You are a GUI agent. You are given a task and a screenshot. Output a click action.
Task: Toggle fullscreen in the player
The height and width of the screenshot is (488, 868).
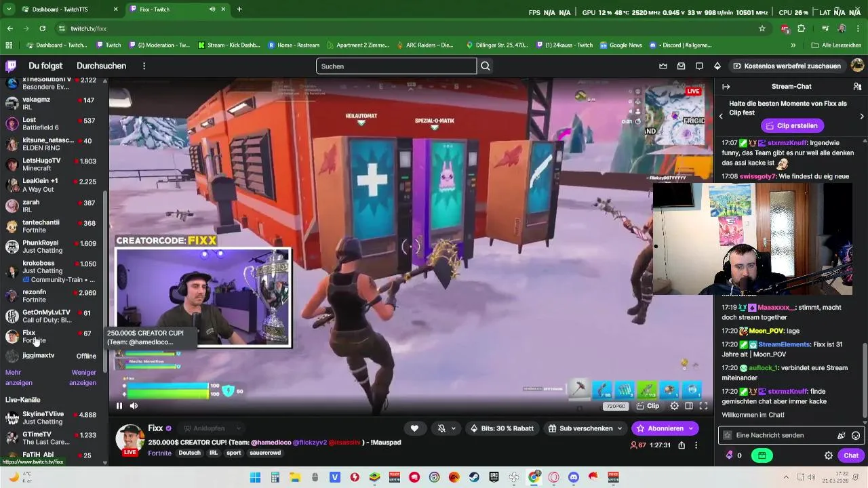click(703, 406)
